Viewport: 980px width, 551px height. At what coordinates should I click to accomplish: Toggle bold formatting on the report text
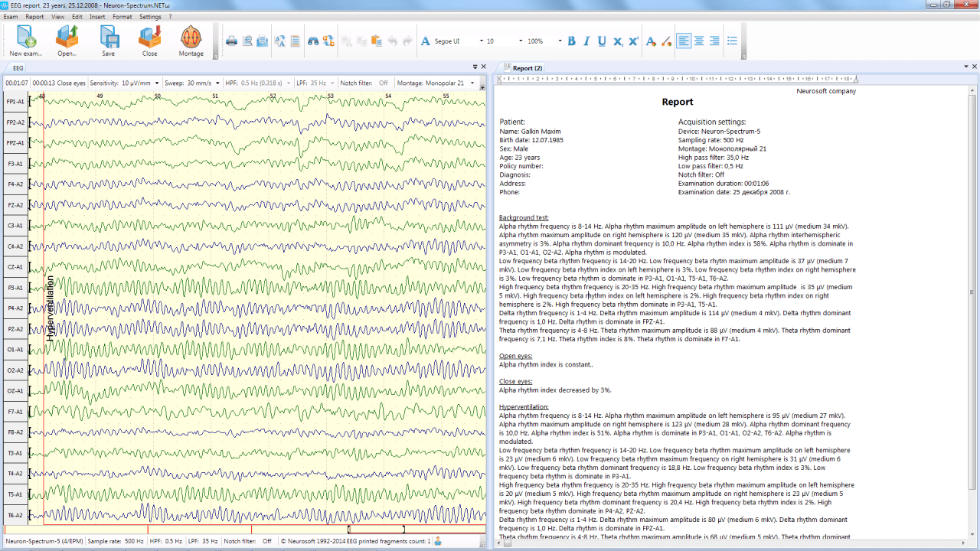(x=570, y=41)
